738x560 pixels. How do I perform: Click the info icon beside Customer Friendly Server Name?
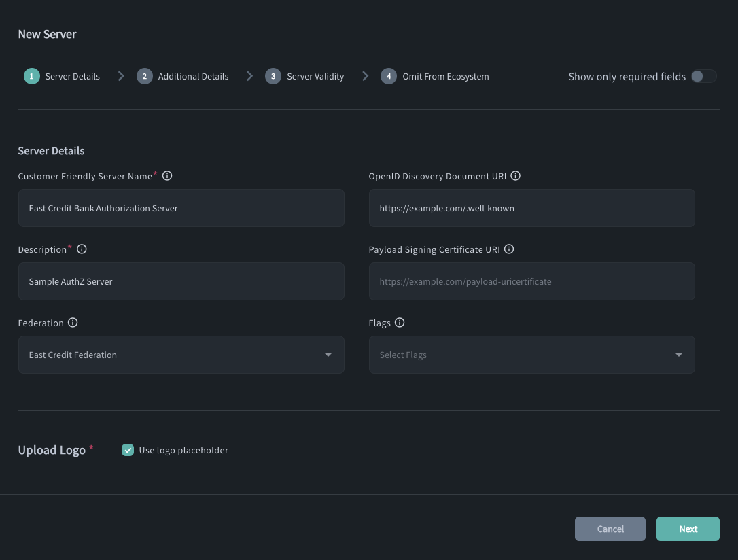pos(167,175)
